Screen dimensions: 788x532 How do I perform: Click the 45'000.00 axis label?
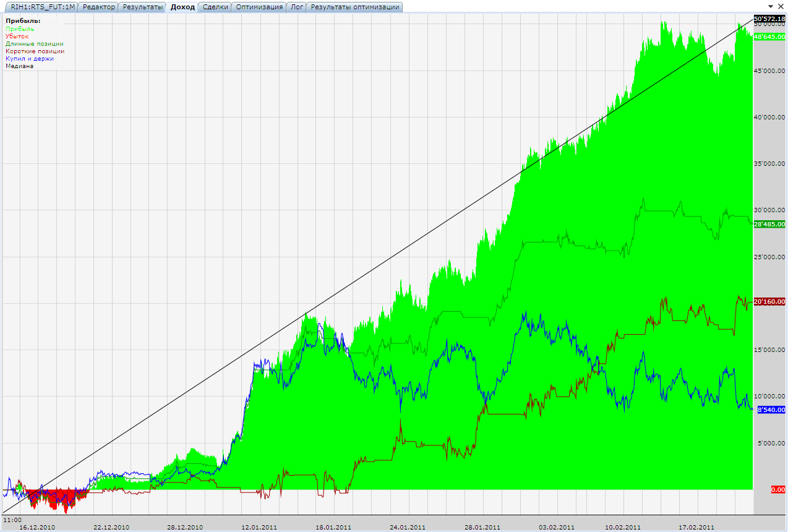point(769,71)
